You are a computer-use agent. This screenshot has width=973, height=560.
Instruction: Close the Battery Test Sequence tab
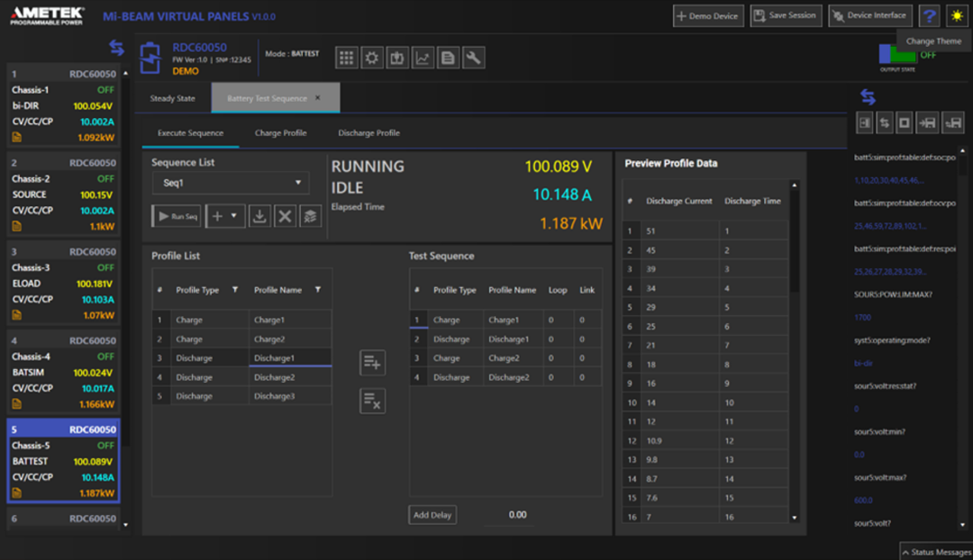[x=318, y=98]
